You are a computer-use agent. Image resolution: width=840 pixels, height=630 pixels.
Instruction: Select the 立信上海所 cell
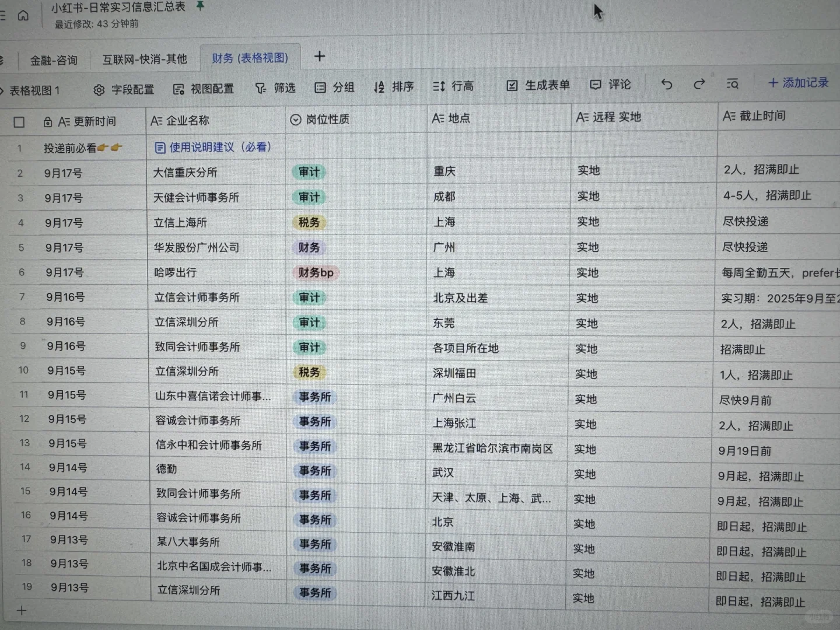pyautogui.click(x=216, y=223)
